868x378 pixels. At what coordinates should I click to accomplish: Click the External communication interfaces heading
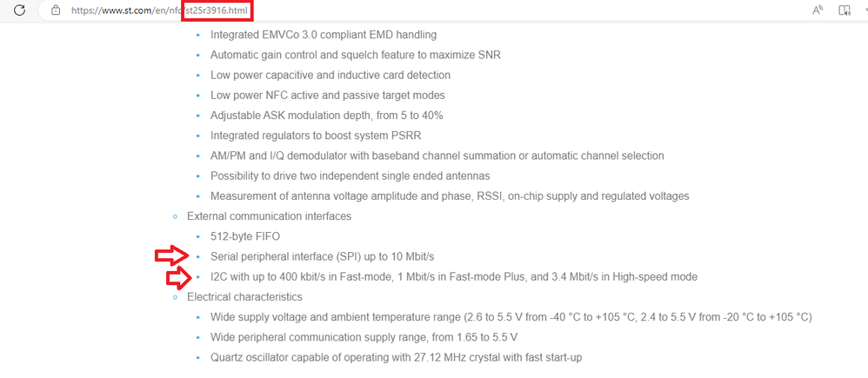click(269, 216)
